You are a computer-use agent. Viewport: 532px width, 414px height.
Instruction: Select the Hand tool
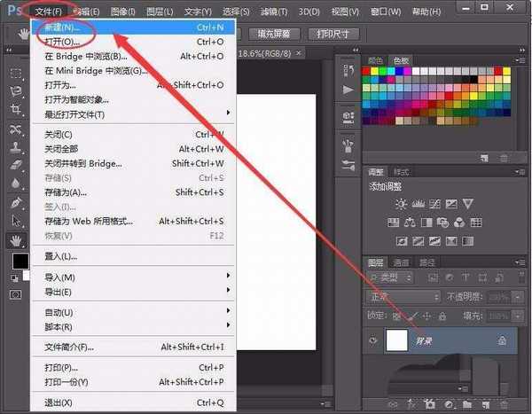click(16, 239)
